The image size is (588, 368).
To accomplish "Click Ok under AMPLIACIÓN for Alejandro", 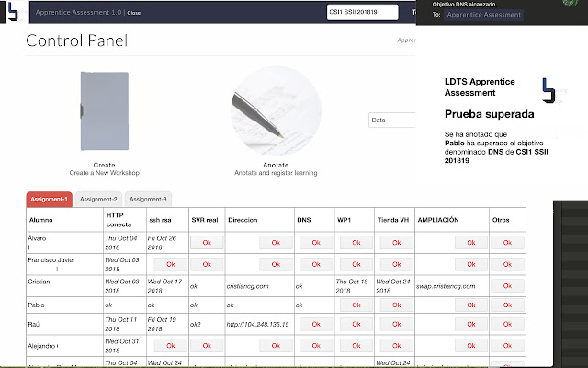I will click(471, 346).
